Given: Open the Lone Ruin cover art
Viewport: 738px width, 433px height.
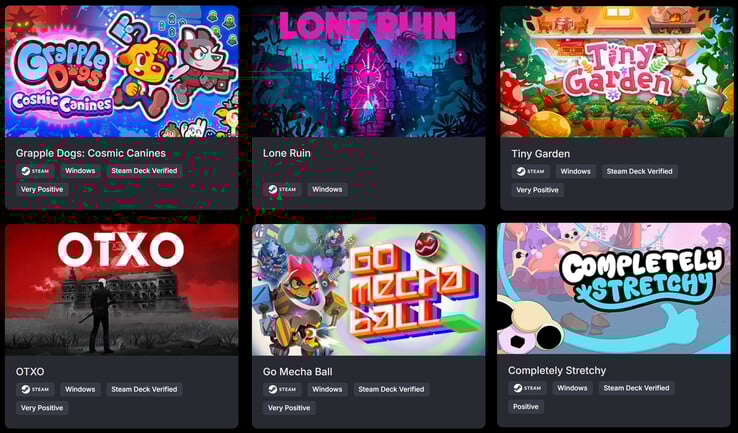Looking at the screenshot, I should click(369, 71).
